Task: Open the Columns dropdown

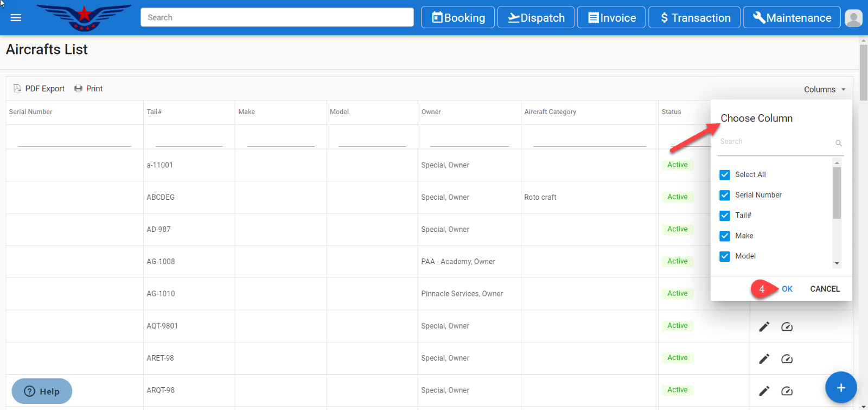Action: [x=824, y=90]
